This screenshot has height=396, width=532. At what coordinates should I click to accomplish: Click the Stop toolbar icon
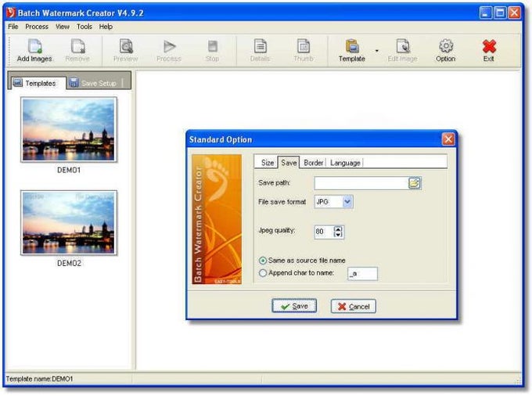(212, 46)
